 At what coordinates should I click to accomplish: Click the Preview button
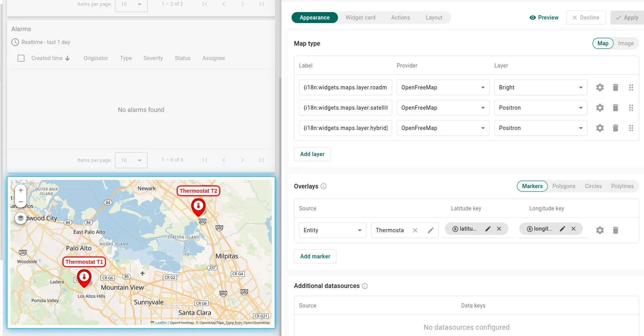click(544, 18)
